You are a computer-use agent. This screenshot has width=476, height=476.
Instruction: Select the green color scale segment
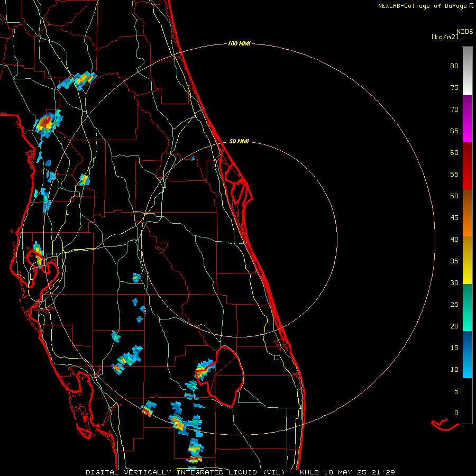coord(467,307)
